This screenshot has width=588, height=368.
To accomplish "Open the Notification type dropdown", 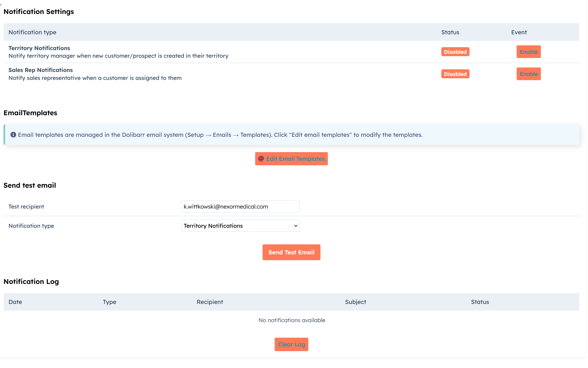I will pyautogui.click(x=240, y=226).
